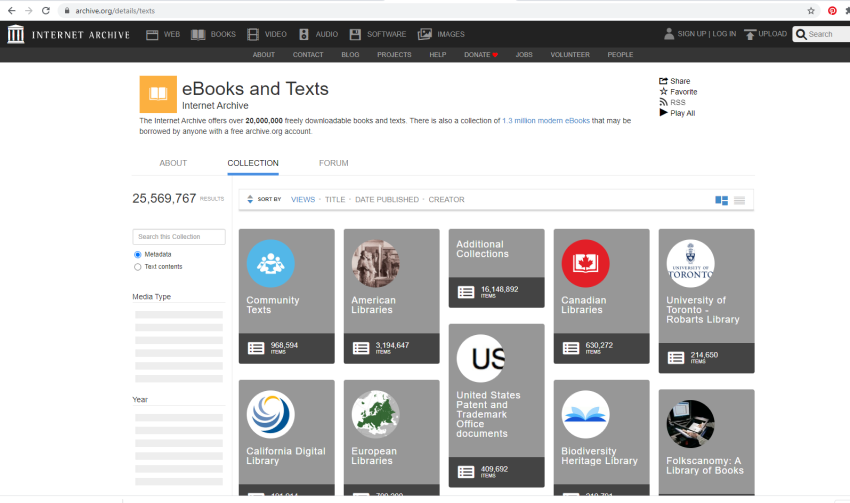Select the Metadata radio button
Viewport: 850px width, 503px height.
[x=138, y=255]
